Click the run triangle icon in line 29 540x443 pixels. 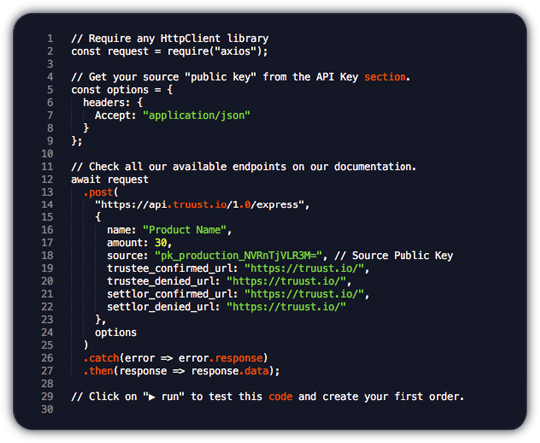click(x=152, y=397)
